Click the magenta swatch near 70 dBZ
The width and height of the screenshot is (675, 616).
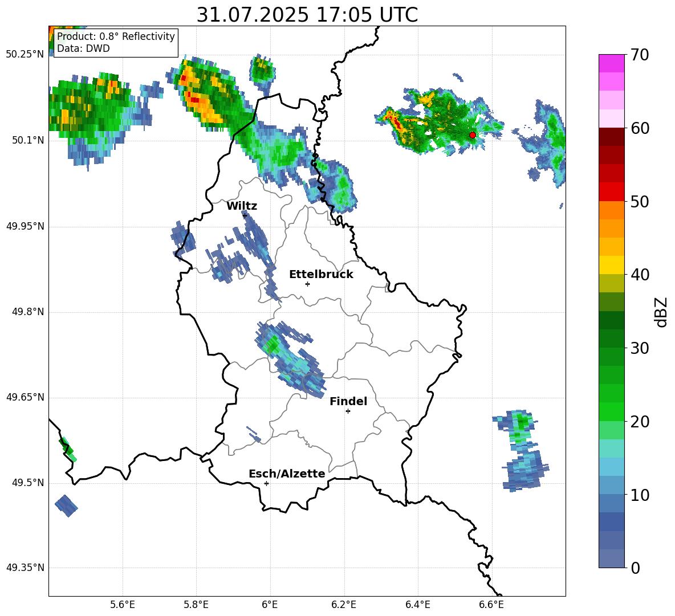pos(611,63)
